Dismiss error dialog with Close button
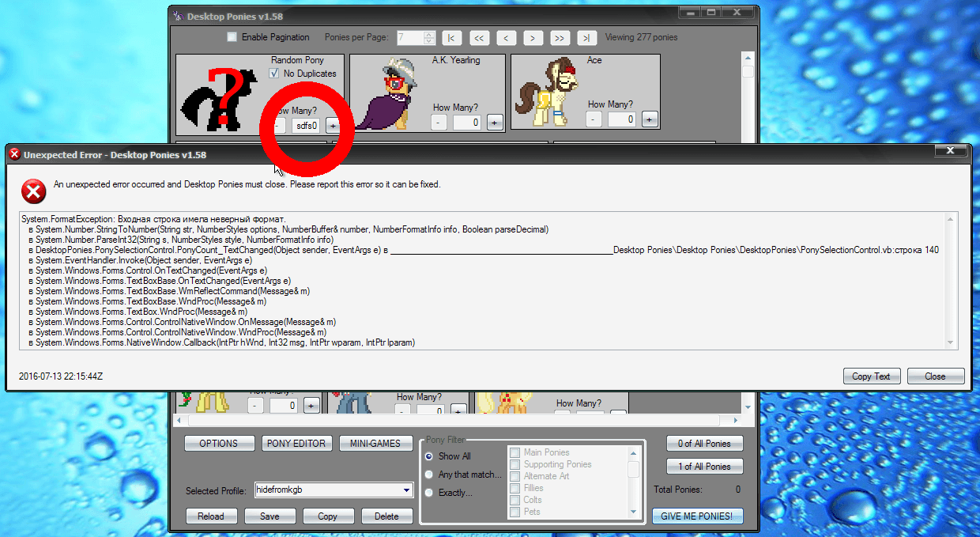980x537 pixels. pyautogui.click(x=936, y=376)
